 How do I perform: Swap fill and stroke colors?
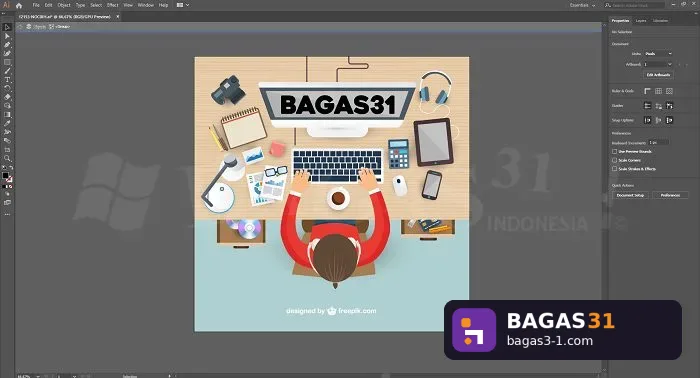(x=11, y=168)
